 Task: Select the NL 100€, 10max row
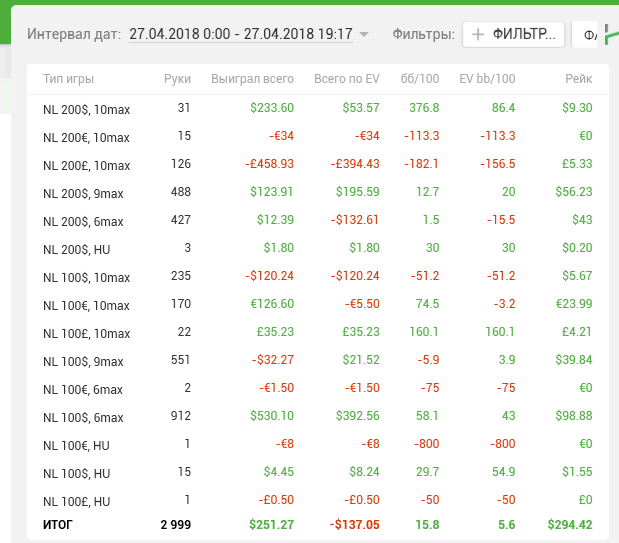86,305
